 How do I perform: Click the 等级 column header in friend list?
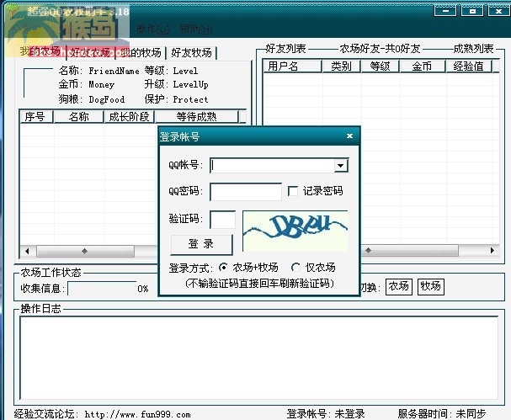380,66
